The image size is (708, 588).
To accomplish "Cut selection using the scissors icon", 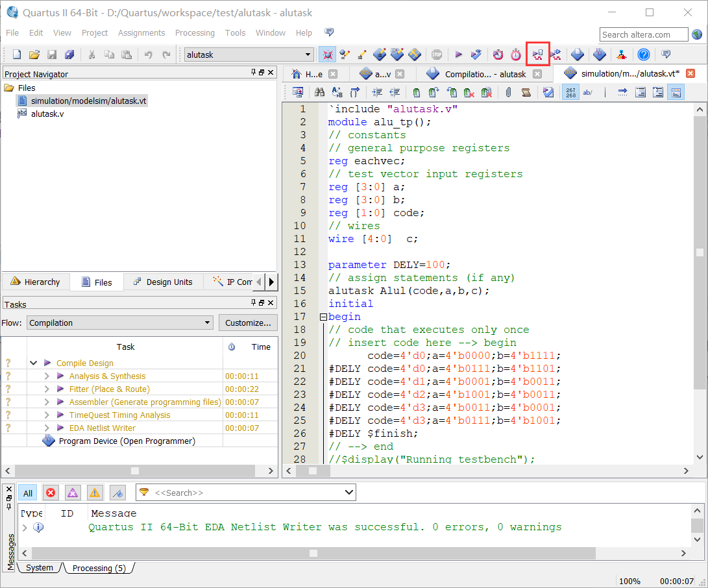I will [x=92, y=55].
